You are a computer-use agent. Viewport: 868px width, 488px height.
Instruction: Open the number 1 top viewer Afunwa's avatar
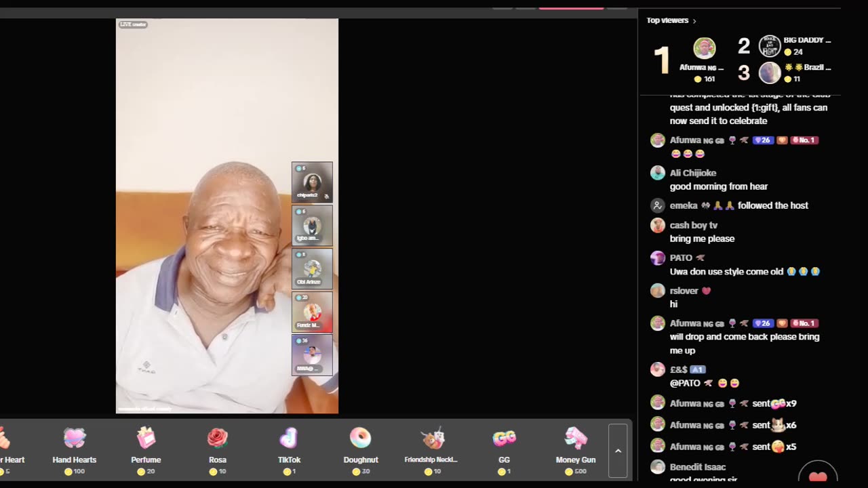[705, 48]
